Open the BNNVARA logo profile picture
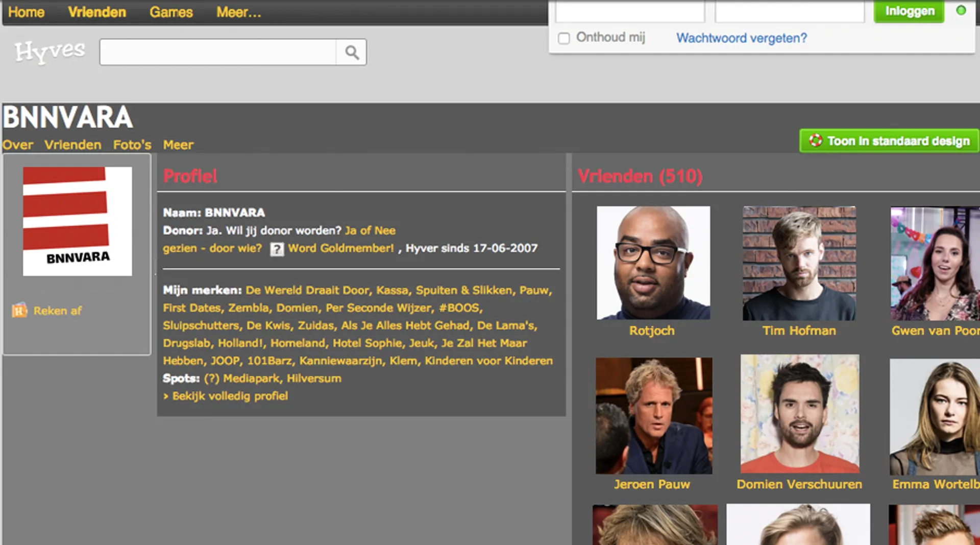This screenshot has width=980, height=545. (78, 221)
